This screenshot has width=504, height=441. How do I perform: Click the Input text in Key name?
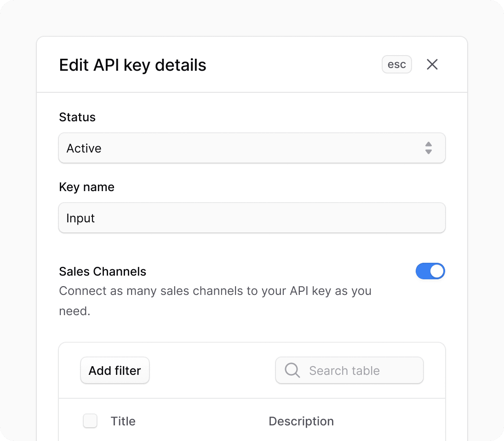coord(80,218)
